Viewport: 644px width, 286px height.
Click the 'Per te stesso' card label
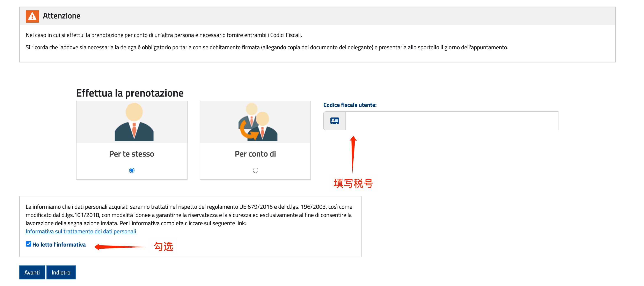pos(132,154)
